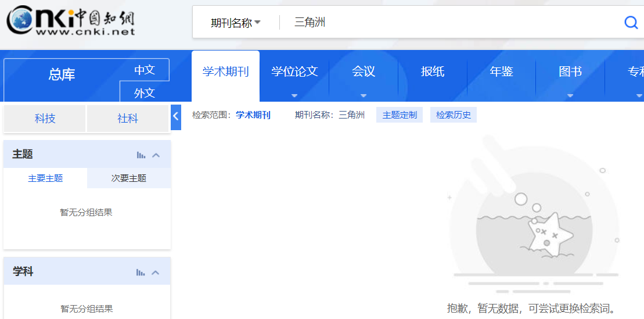
Task: Click the search magnifier icon
Action: 631,23
